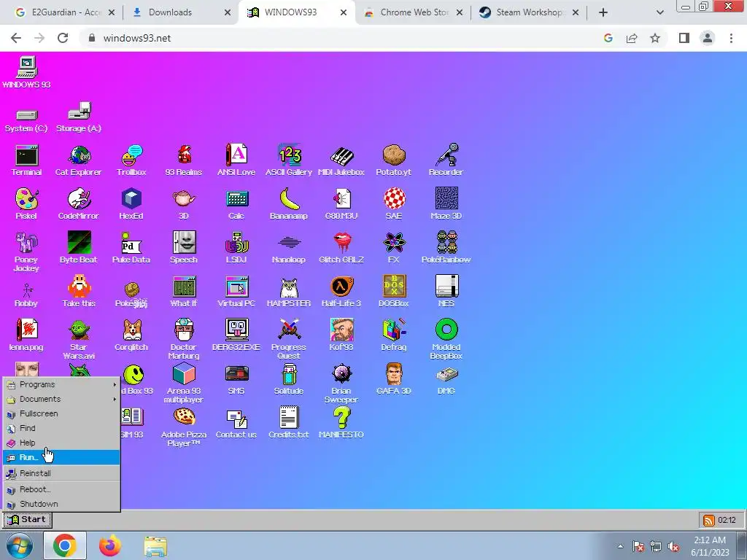The image size is (747, 560).
Task: Open the Defrag icon
Action: (393, 335)
